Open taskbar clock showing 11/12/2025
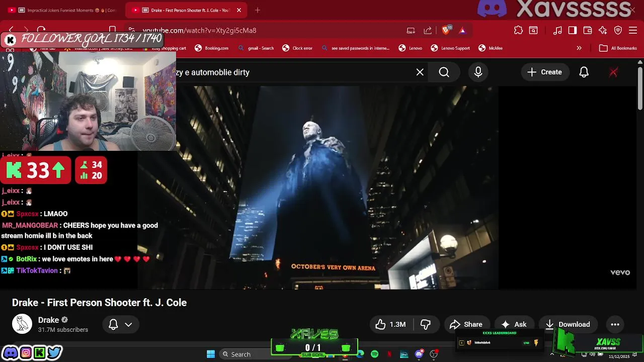644x362 pixels. tap(619, 356)
